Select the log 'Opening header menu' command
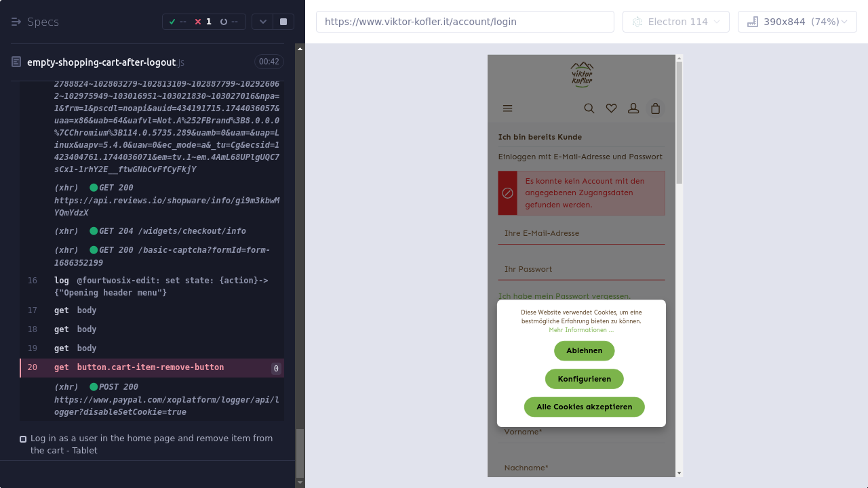This screenshot has width=868, height=488. click(161, 287)
